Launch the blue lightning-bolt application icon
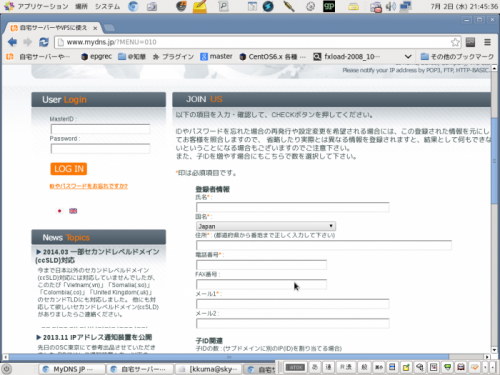500x375 pixels. pyautogui.click(x=268, y=6)
